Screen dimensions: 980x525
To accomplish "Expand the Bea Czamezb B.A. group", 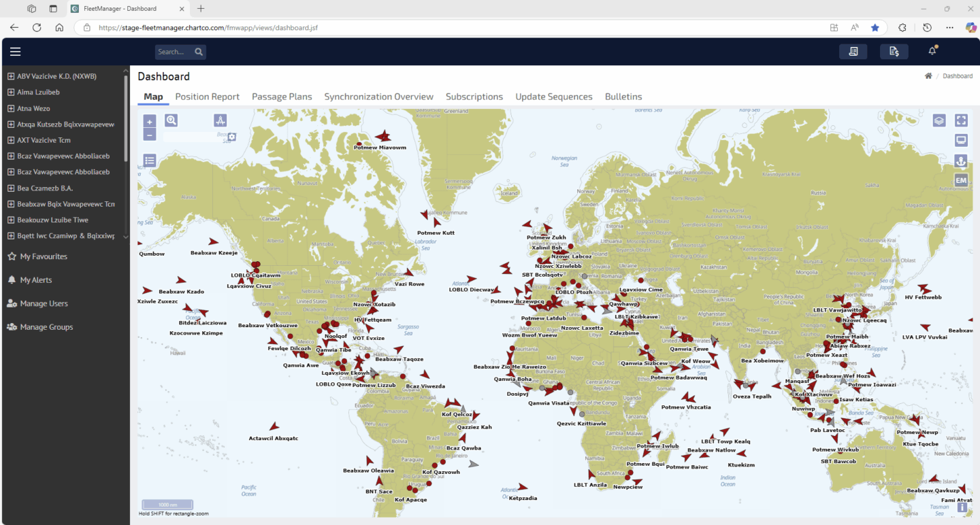I will [x=11, y=188].
